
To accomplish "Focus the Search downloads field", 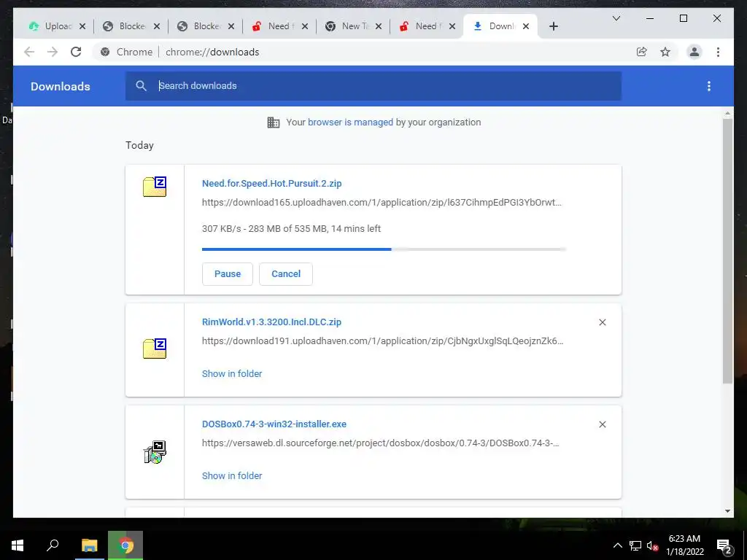I will (x=373, y=86).
